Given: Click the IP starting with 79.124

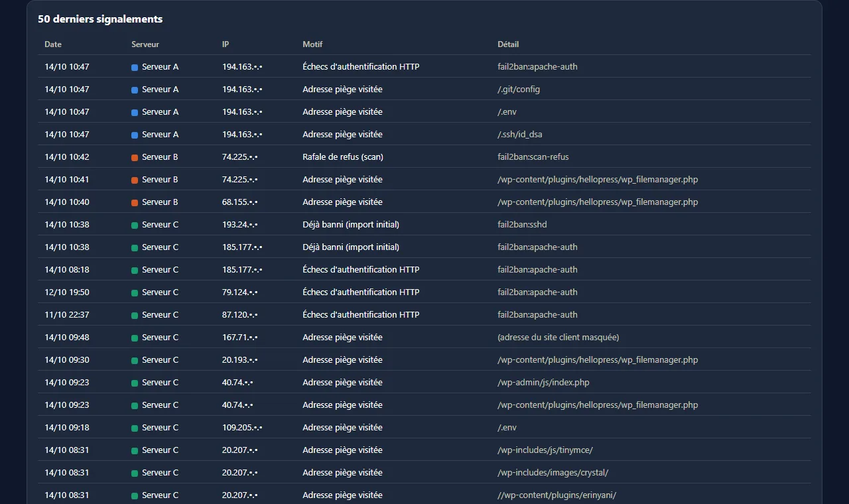Looking at the screenshot, I should click(240, 292).
